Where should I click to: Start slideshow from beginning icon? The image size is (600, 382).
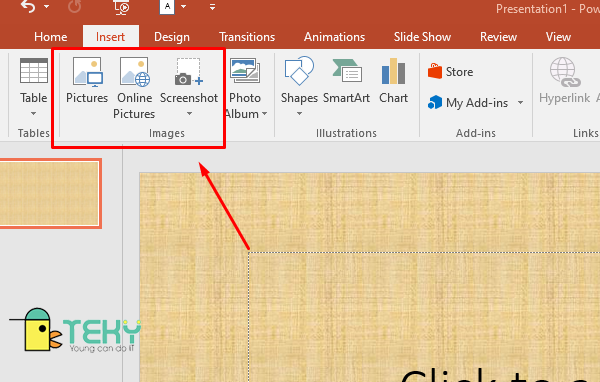(122, 7)
